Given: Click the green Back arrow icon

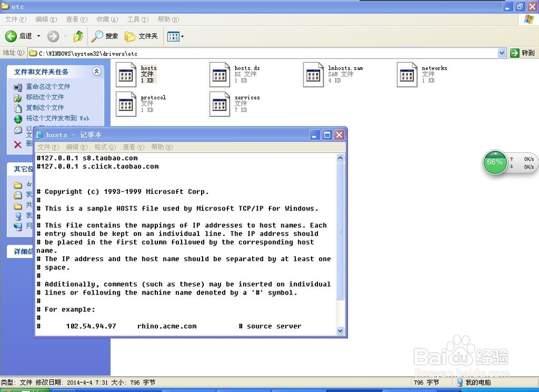Looking at the screenshot, I should 11,36.
